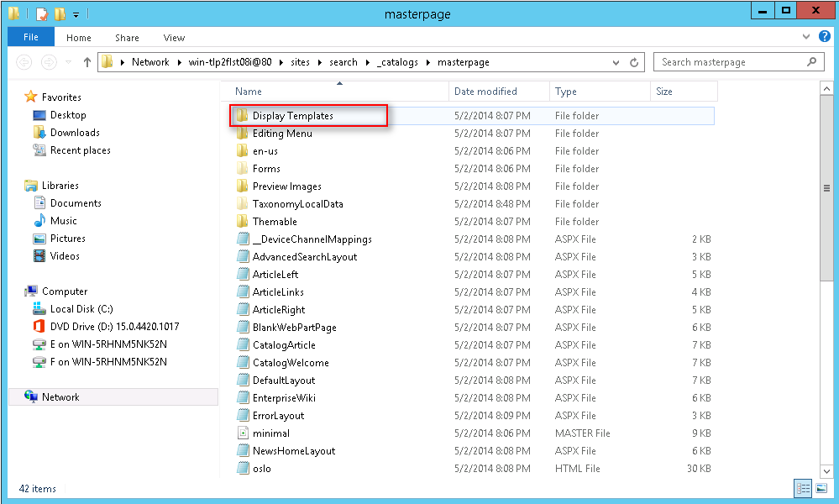
Task: Open the search magnifier in search box
Action: (810, 61)
